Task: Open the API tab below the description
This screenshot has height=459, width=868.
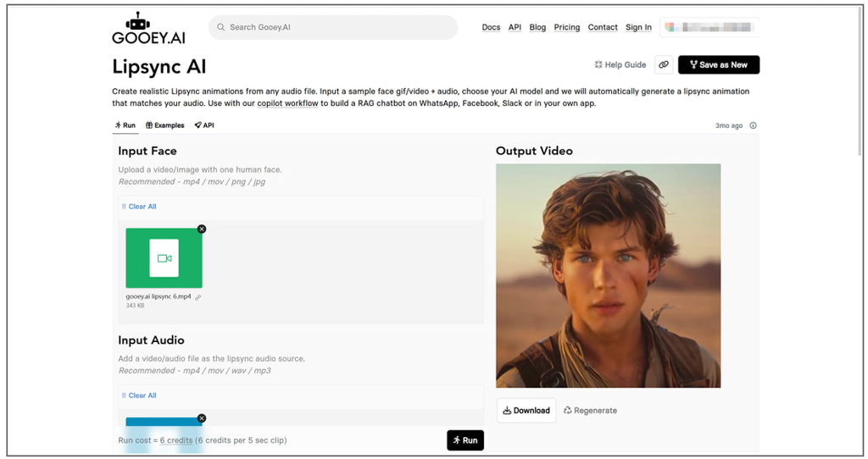Action: click(203, 125)
